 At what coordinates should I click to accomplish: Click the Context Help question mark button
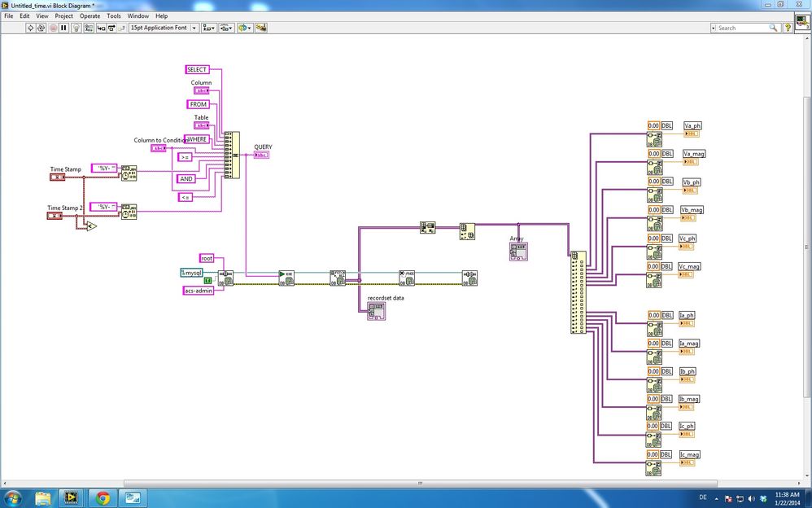pyautogui.click(x=787, y=28)
